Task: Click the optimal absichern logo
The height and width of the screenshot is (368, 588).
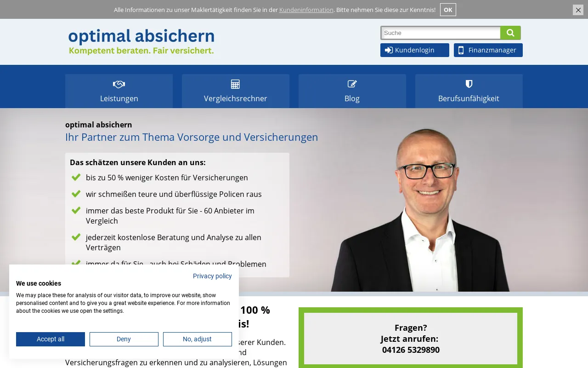Action: (141, 41)
